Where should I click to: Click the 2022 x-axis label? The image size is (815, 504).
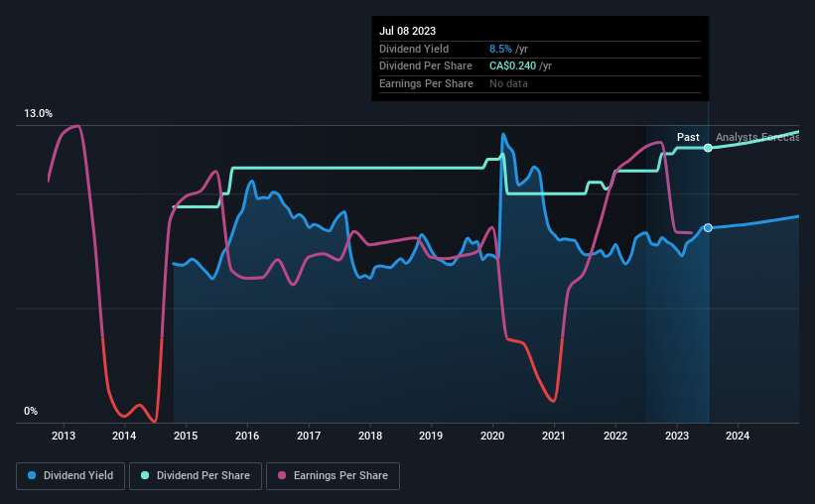click(615, 436)
